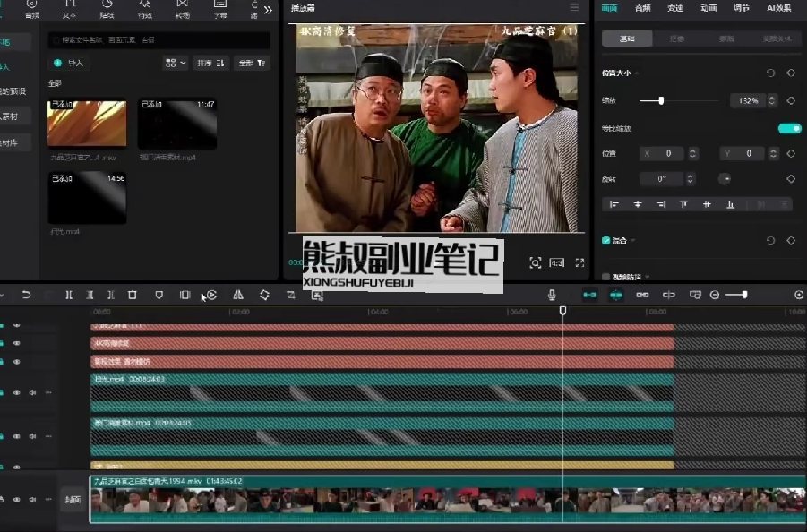Switch to the 动画 tab
Viewport: 807px width, 532px height.
708,8
